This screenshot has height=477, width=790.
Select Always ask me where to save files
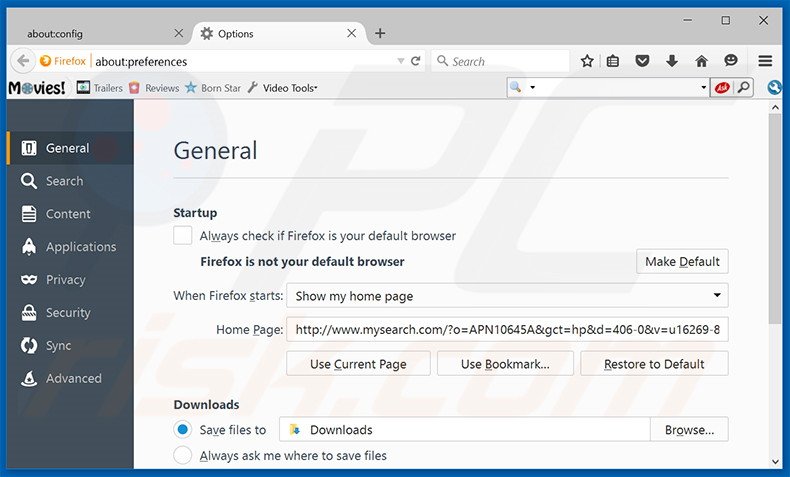click(182, 455)
